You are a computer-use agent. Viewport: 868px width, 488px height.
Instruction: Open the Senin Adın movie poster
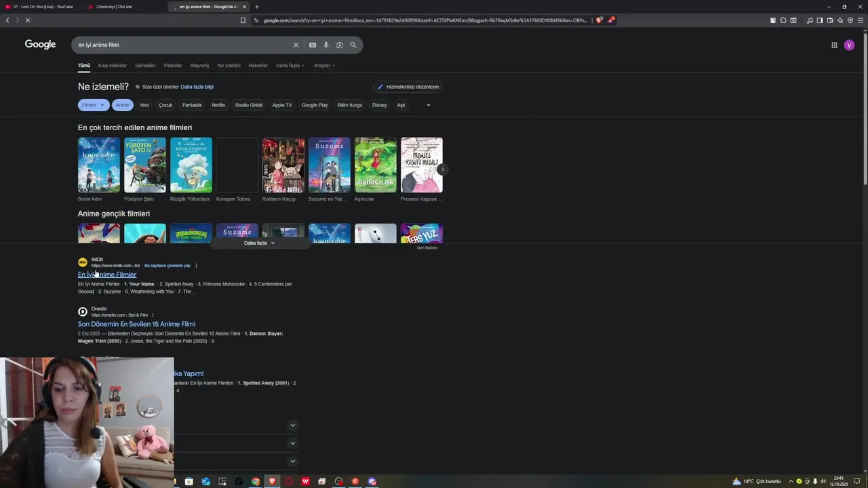(99, 165)
